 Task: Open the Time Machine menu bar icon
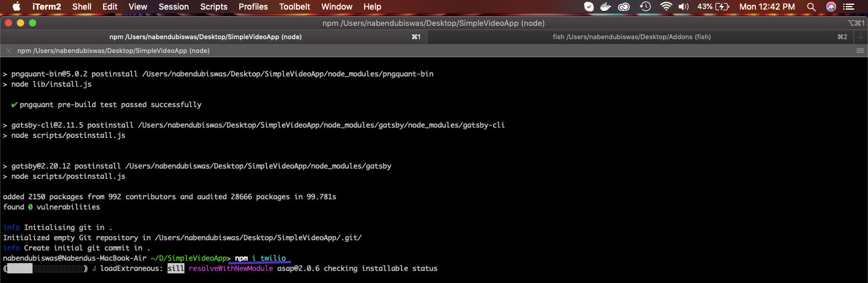tap(646, 7)
